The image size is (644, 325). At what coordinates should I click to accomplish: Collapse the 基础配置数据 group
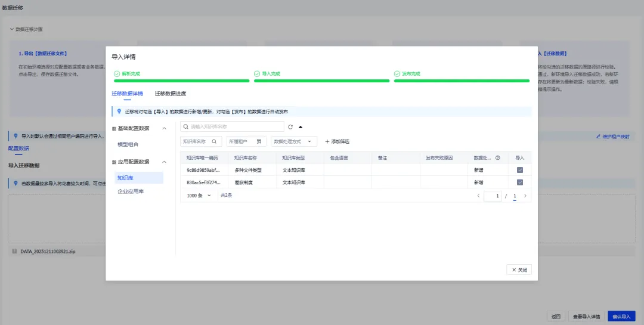pos(164,128)
